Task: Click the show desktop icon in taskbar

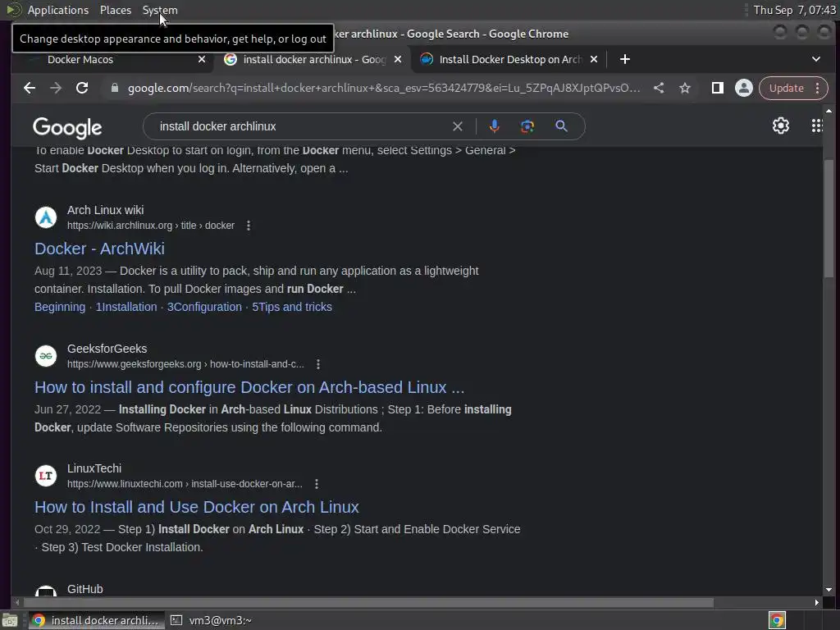Action: point(10,620)
